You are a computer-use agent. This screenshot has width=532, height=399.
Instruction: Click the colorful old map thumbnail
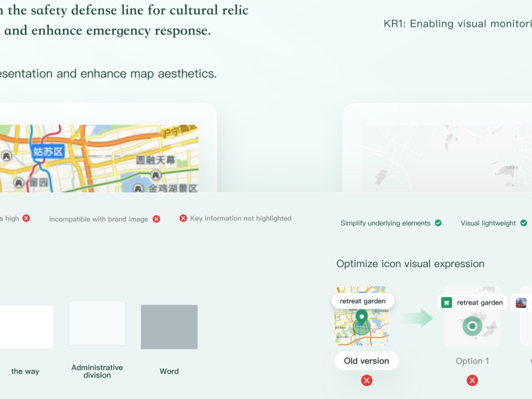[99, 159]
